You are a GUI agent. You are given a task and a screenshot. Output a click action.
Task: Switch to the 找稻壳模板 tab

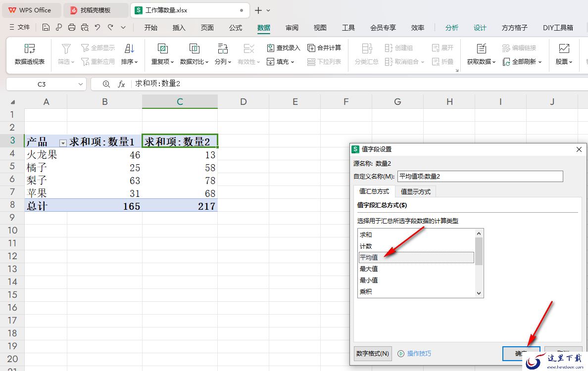(96, 10)
